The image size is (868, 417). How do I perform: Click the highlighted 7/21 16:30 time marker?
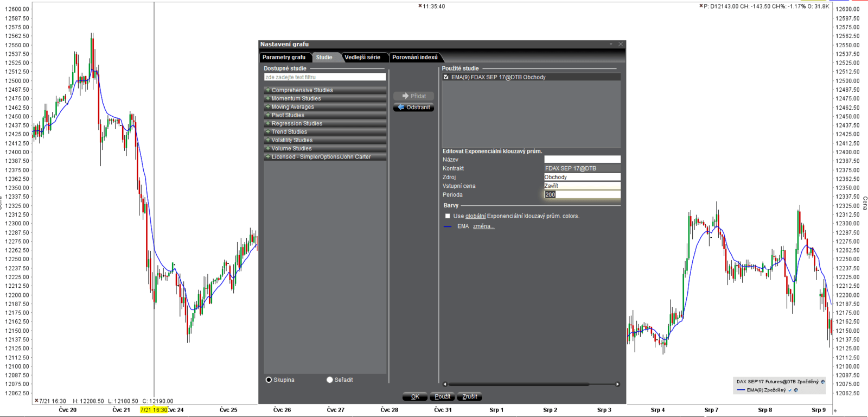[x=154, y=410]
